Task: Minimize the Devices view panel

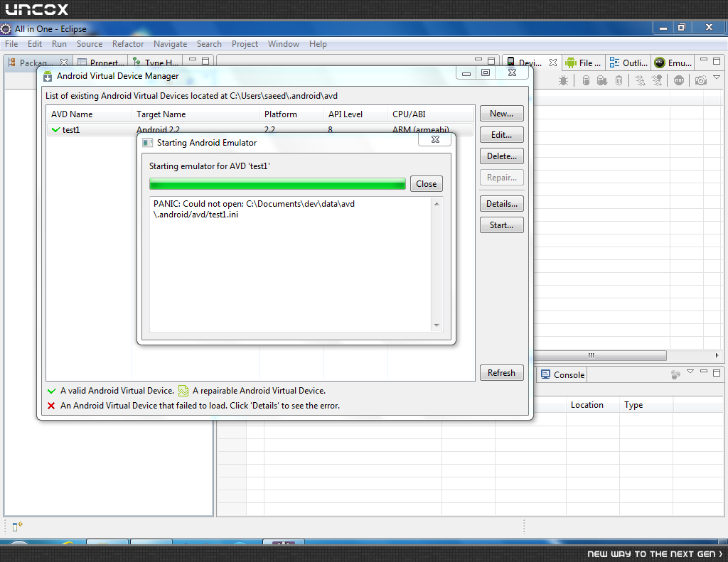Action: point(704,60)
